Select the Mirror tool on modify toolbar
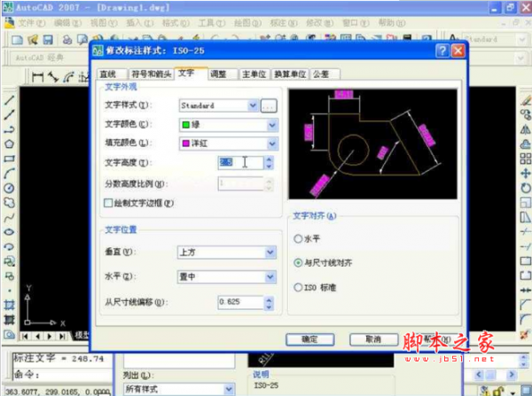 tap(525, 129)
